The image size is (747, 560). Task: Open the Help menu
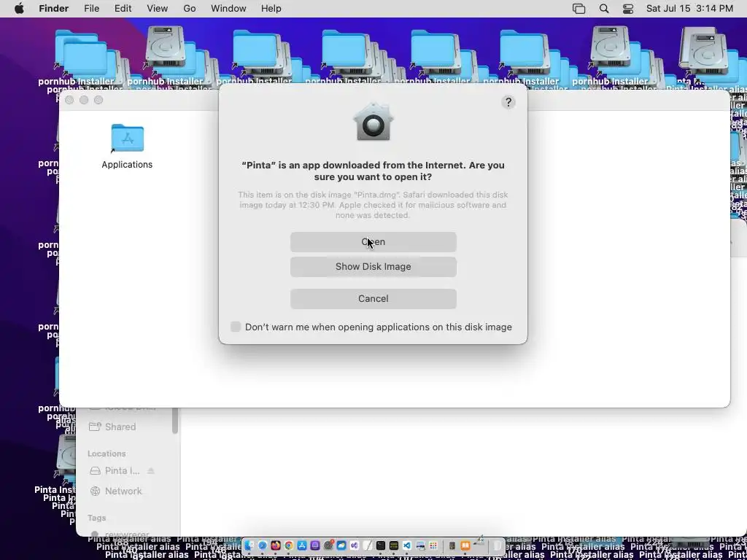tap(271, 9)
